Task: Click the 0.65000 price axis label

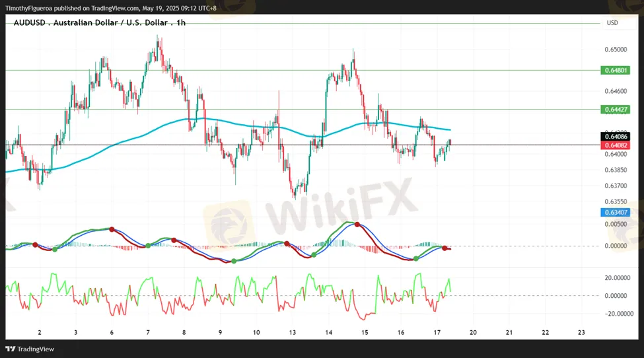Action: pos(615,50)
